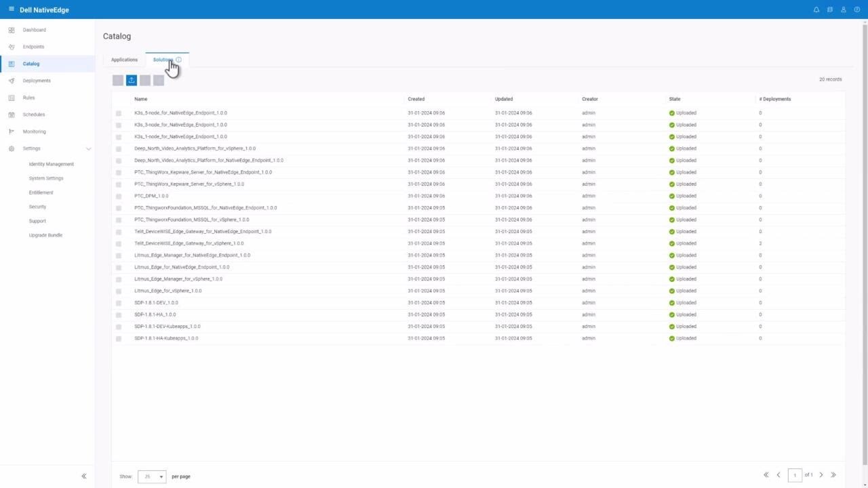Collapse the sidebar with double-chevron icon
868x488 pixels.
pos(84,476)
